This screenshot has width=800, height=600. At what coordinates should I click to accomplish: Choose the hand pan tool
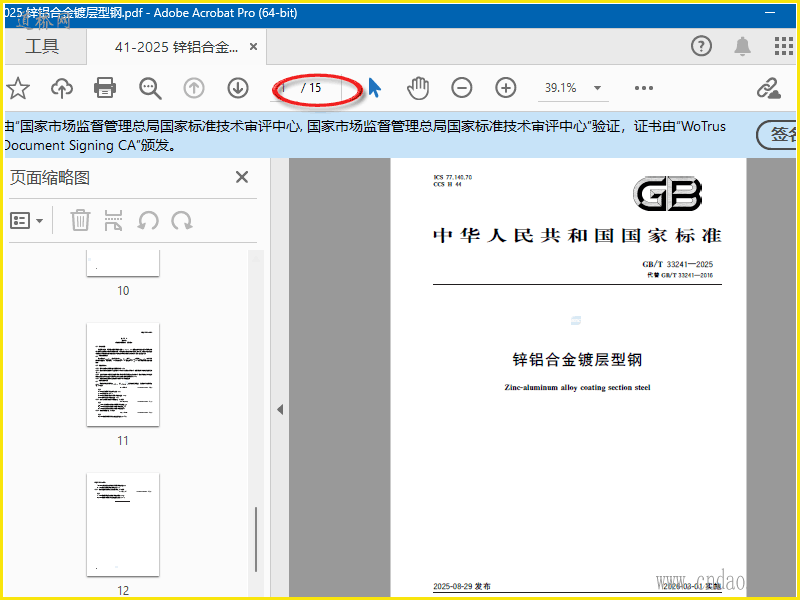point(418,88)
